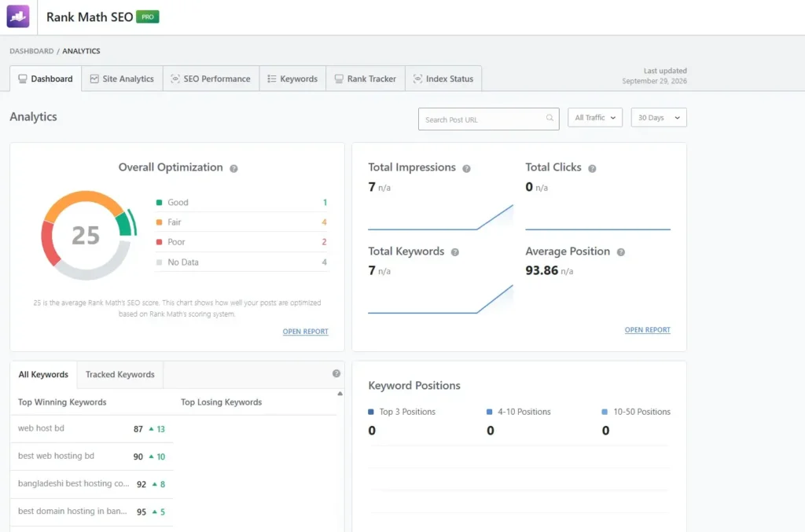Viewport: 805px width, 532px height.
Task: Open report under Overall Optimization
Action: click(306, 332)
